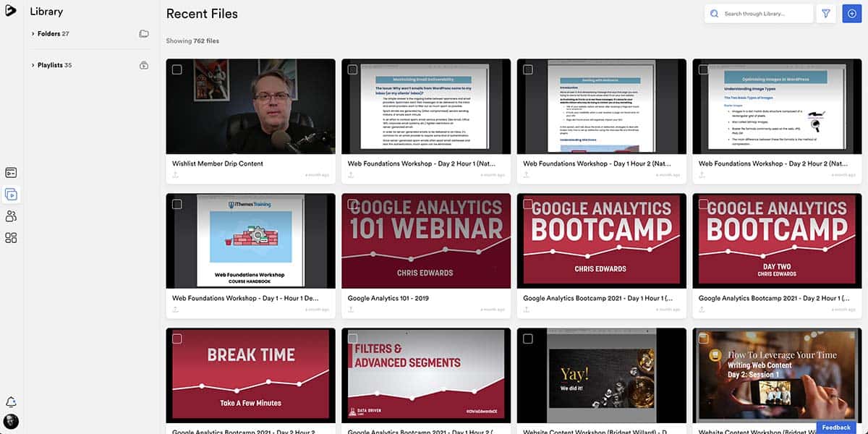The height and width of the screenshot is (434, 868).
Task: Select checkbox on Web Foundations Day 1 Hour 2 card
Action: click(x=528, y=69)
